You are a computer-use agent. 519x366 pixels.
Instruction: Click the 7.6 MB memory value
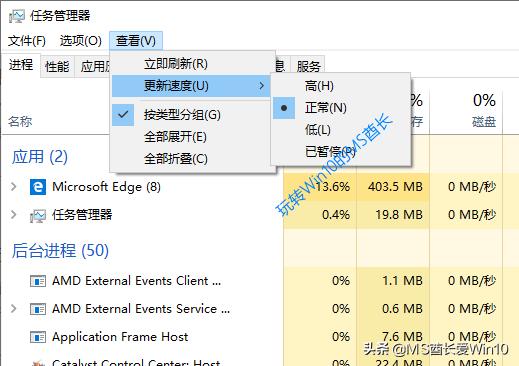tap(402, 337)
